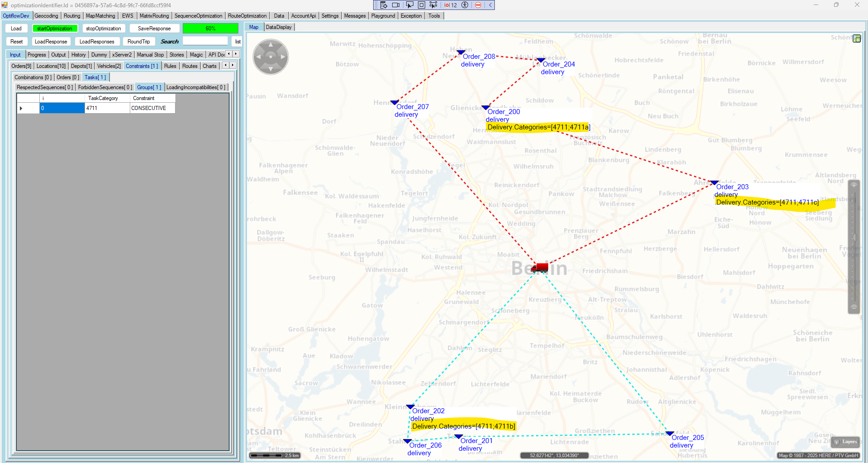Image resolution: width=868 pixels, height=463 pixels.
Task: Click the Order_203 delivery marker
Action: pos(714,183)
